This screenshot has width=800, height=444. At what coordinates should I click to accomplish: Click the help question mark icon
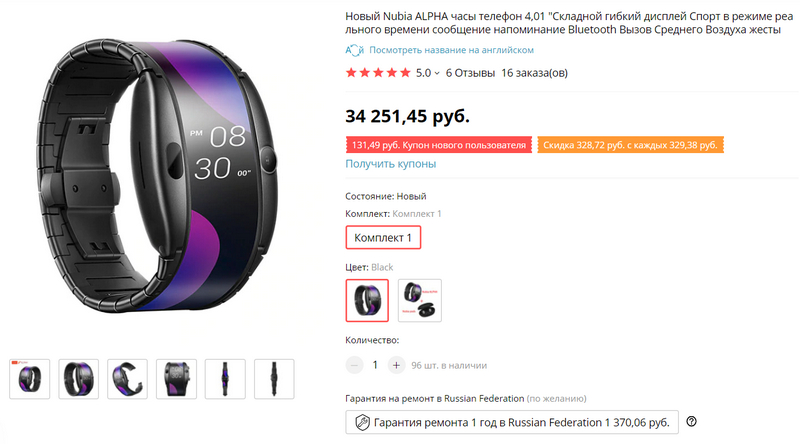691,422
